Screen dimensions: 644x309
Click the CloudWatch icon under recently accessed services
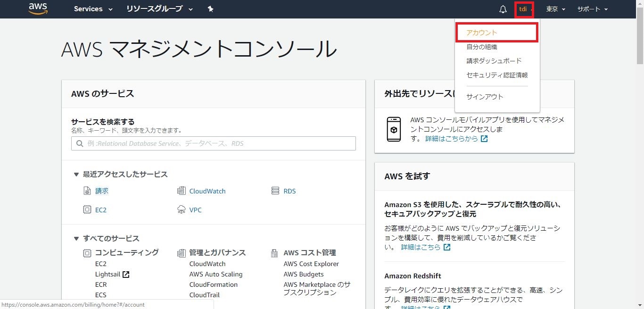(x=182, y=191)
